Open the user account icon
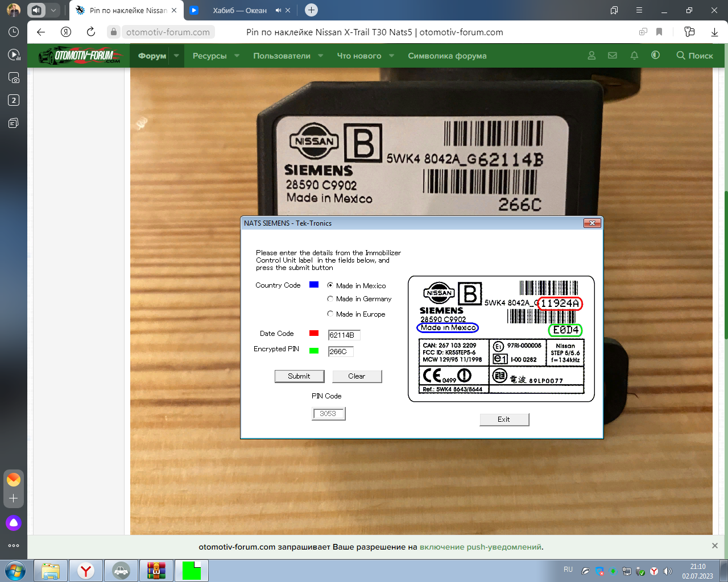728x582 pixels. pyautogui.click(x=591, y=56)
